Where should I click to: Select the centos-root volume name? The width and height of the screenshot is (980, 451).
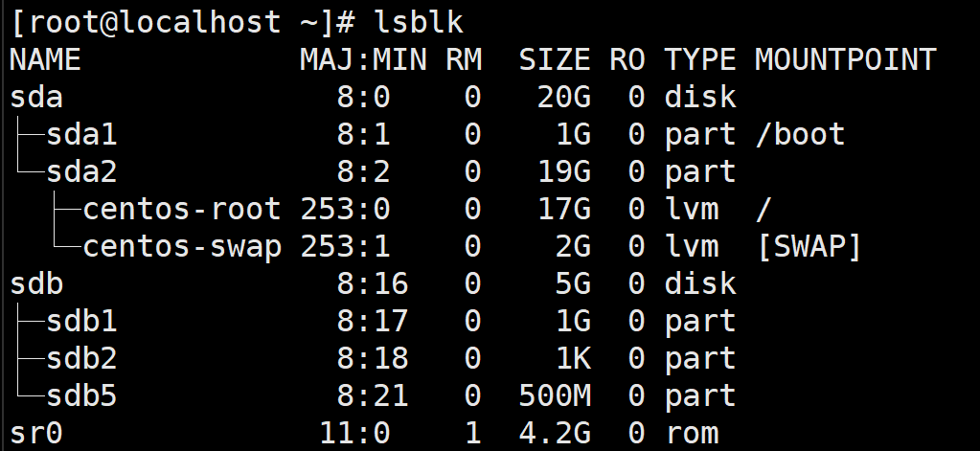tap(182, 210)
